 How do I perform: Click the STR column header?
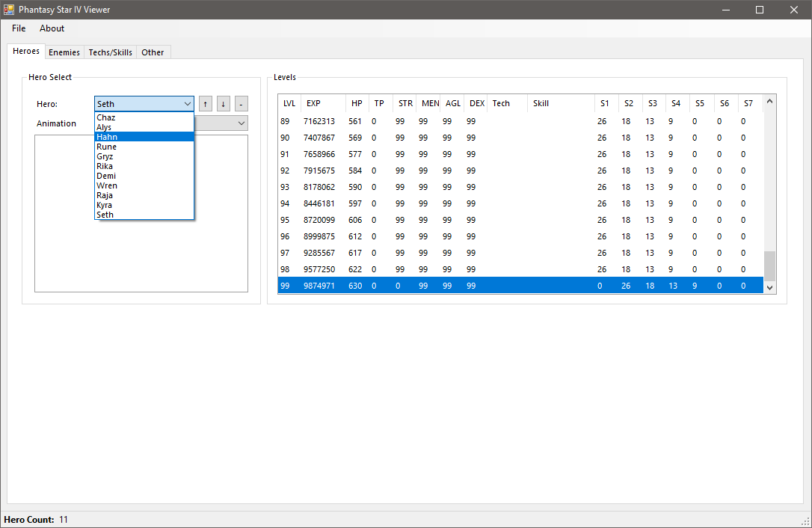click(405, 103)
